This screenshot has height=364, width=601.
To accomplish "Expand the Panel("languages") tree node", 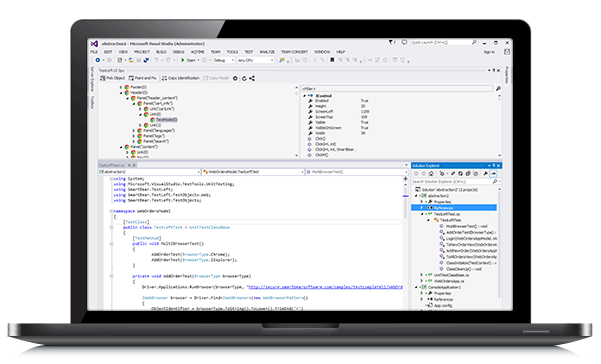I will pos(134,131).
